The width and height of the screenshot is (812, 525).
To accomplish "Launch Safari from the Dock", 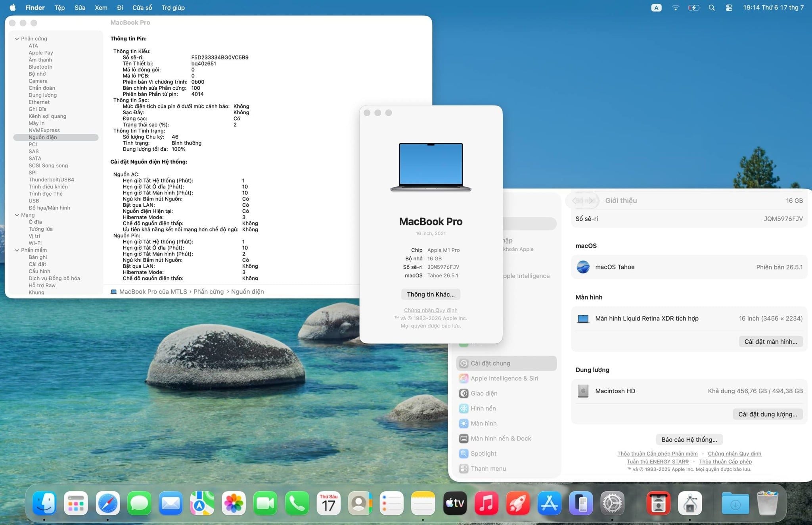I will (x=107, y=503).
